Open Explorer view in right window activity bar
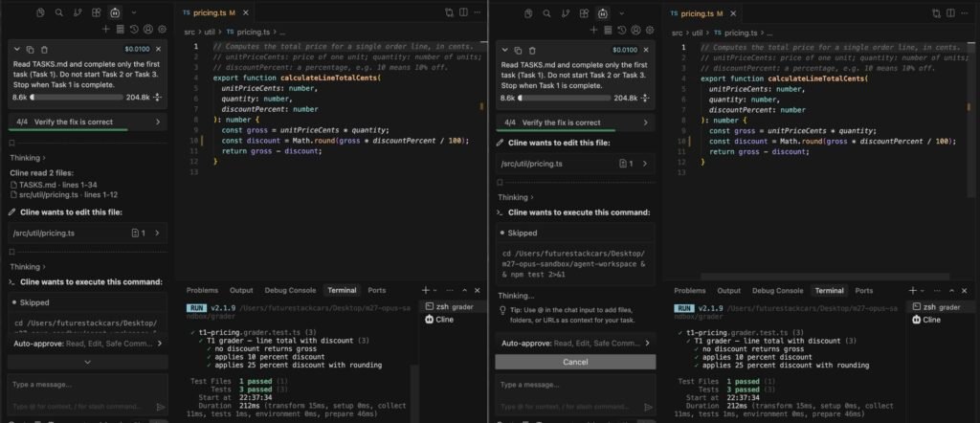This screenshot has height=423, width=980. point(528,13)
